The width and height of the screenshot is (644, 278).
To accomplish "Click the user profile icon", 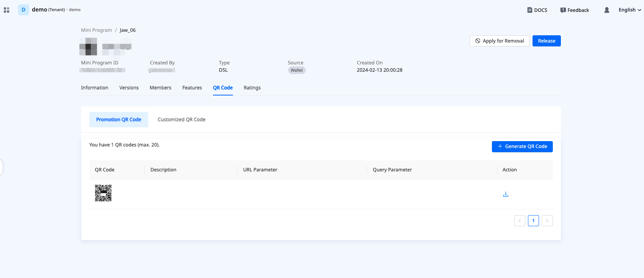I will 606,10.
